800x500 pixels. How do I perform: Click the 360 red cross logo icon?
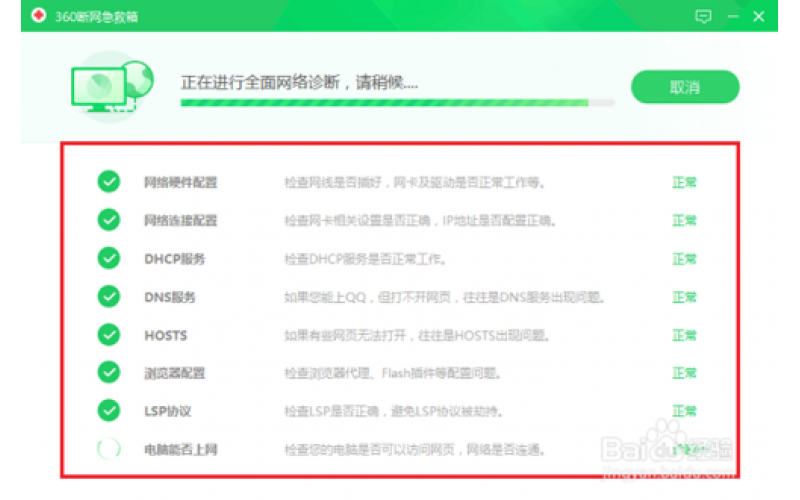tap(39, 16)
